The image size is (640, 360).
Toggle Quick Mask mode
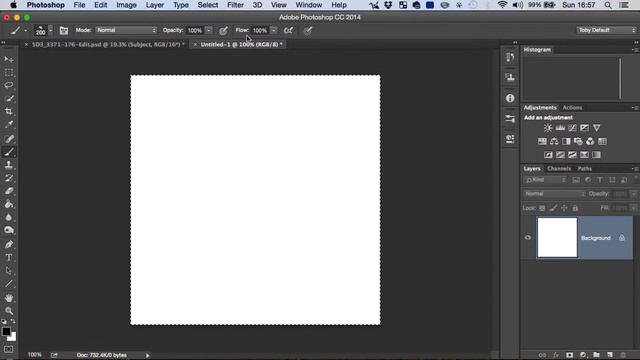9,350
